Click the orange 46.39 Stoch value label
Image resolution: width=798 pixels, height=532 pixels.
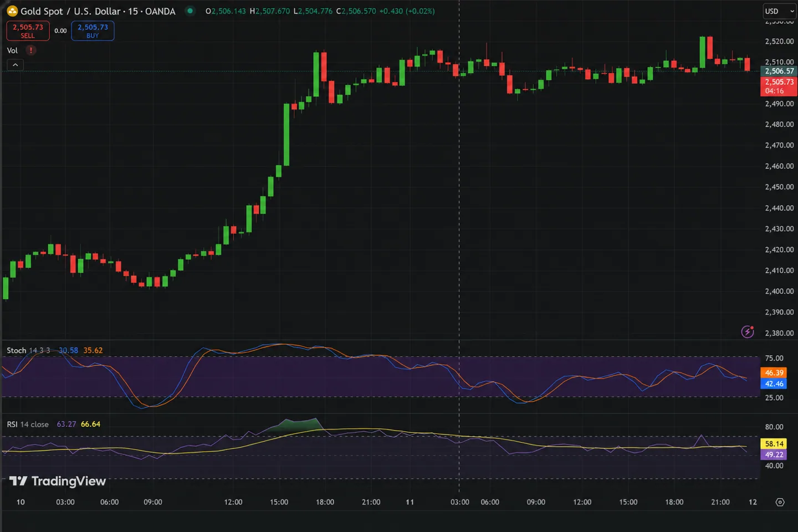[x=774, y=373]
